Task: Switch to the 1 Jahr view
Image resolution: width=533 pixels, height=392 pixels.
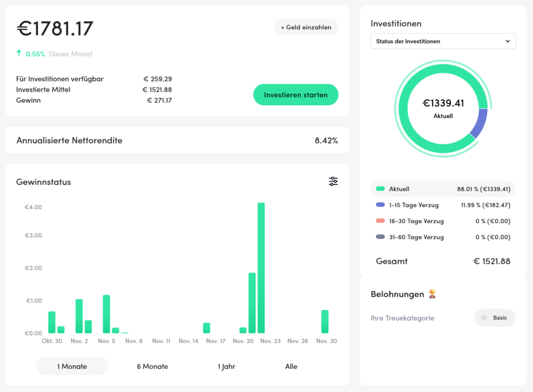Action: click(226, 367)
